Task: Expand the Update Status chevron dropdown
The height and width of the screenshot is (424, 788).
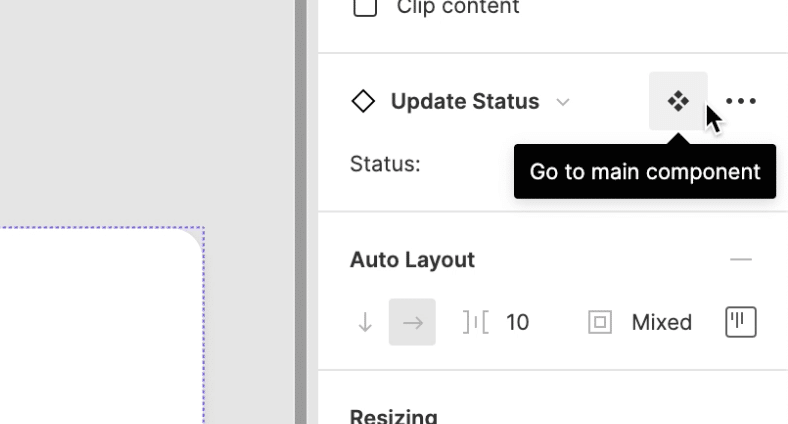Action: tap(563, 102)
